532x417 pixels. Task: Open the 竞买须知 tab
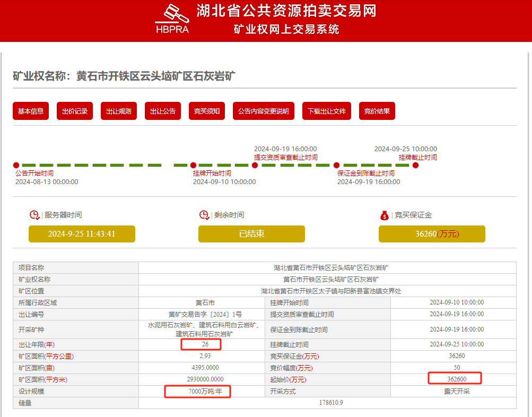point(207,111)
